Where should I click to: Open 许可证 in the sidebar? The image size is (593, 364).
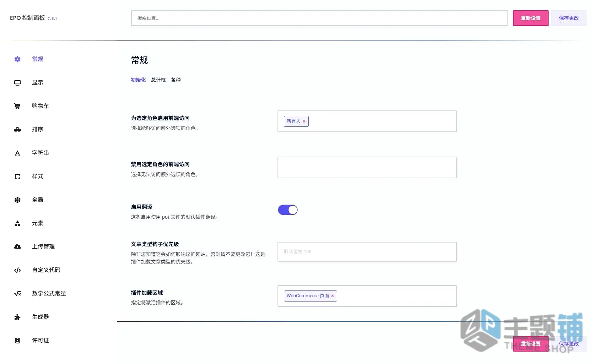[41, 341]
